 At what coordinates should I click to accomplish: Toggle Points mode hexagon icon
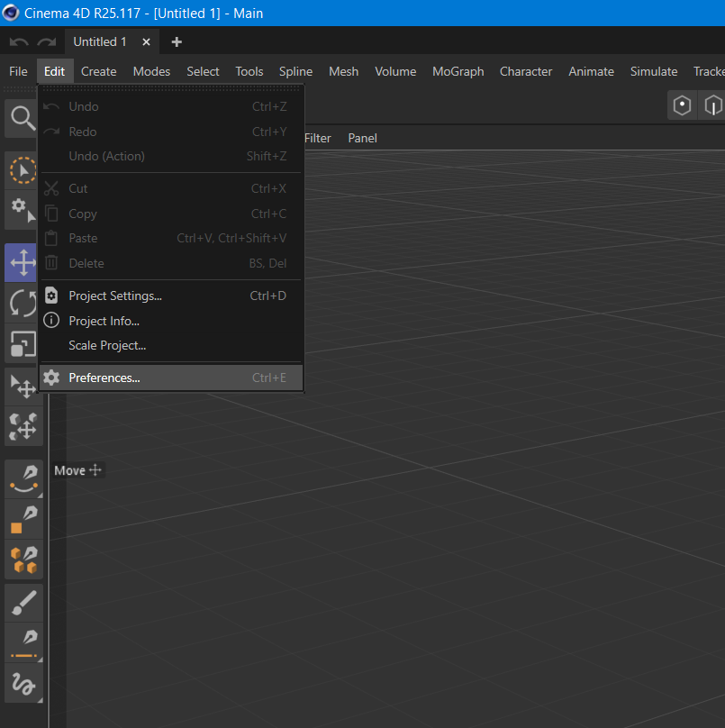point(683,105)
